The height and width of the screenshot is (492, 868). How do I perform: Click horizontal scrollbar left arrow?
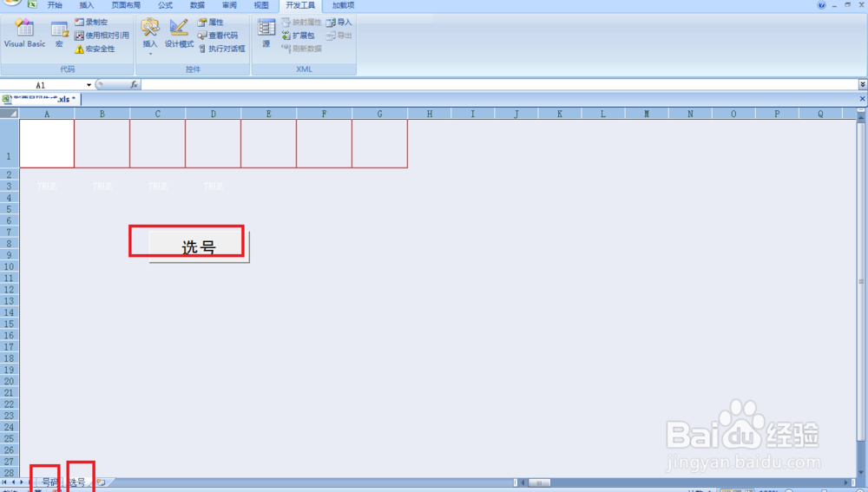coord(523,482)
